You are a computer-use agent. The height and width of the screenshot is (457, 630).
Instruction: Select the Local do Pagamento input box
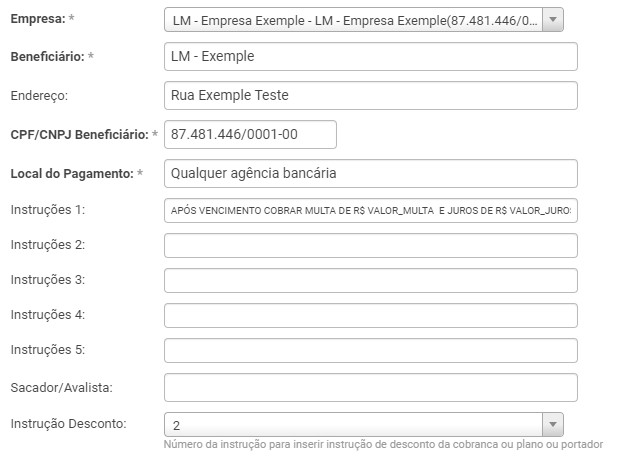tap(370, 173)
